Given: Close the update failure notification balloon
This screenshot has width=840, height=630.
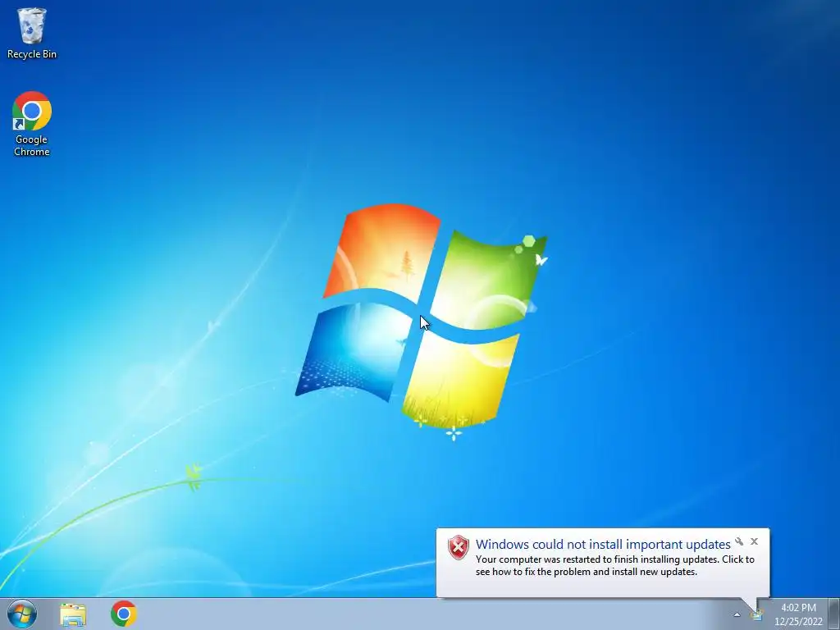Looking at the screenshot, I should pyautogui.click(x=755, y=541).
